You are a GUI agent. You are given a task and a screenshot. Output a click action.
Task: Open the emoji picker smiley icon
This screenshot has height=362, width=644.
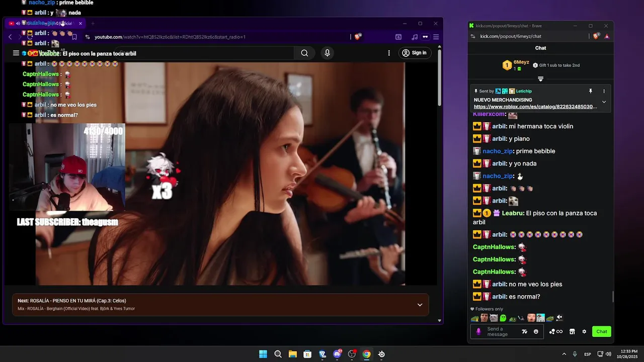click(536, 331)
